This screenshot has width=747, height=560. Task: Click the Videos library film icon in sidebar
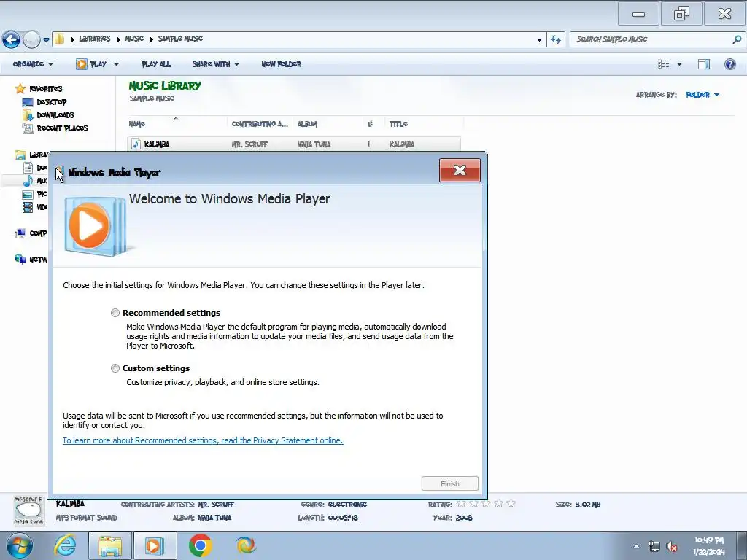[28, 207]
